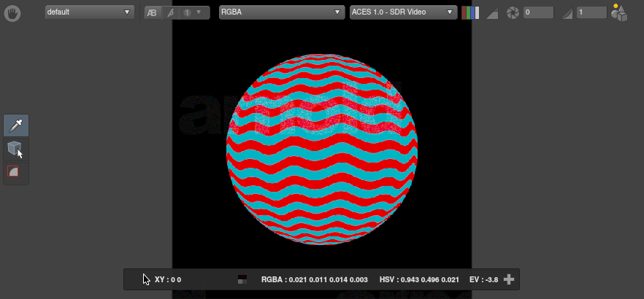
Task: Expand the RGBA AOV dropdown
Action: pos(281,12)
